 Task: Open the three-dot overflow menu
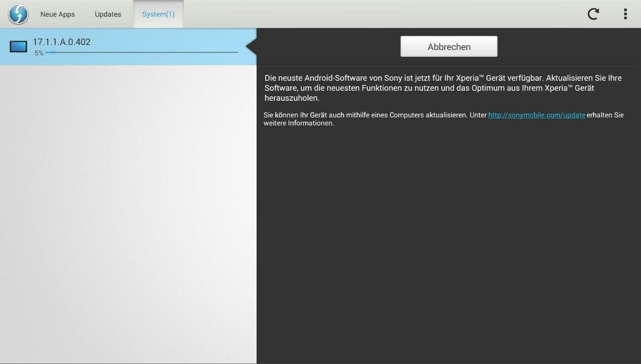pos(626,14)
